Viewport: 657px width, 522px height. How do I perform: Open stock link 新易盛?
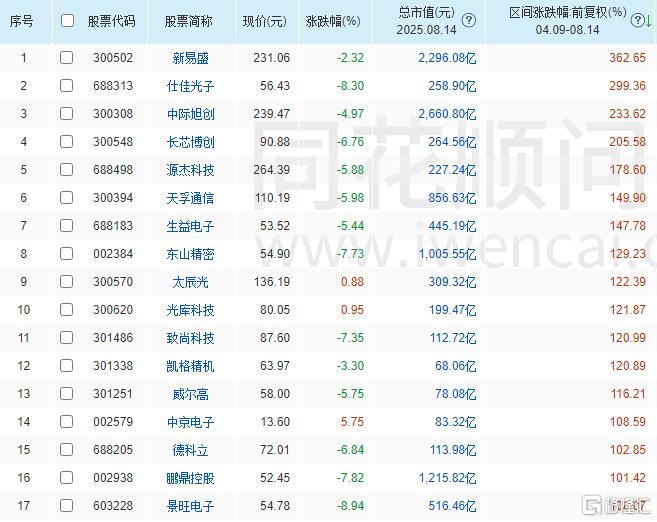point(191,58)
